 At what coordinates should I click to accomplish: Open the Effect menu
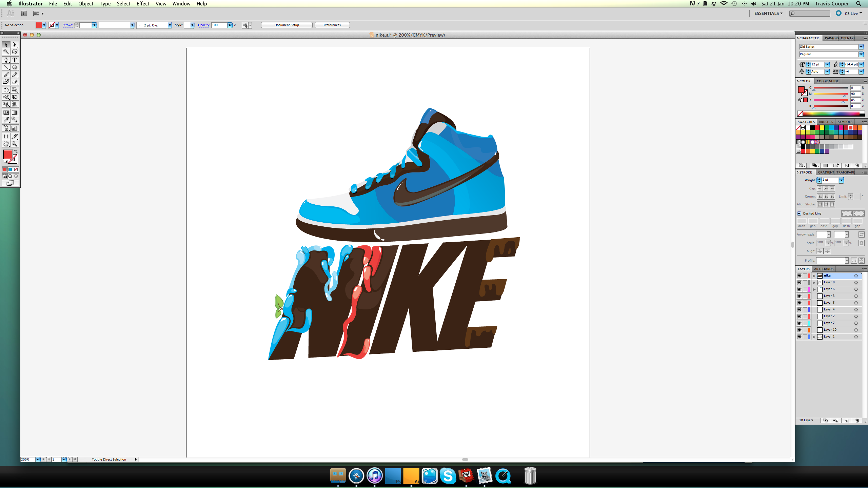[x=143, y=4]
